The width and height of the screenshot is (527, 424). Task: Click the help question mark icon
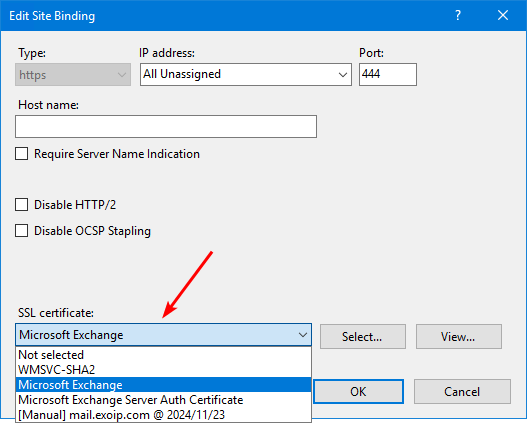[x=458, y=15]
